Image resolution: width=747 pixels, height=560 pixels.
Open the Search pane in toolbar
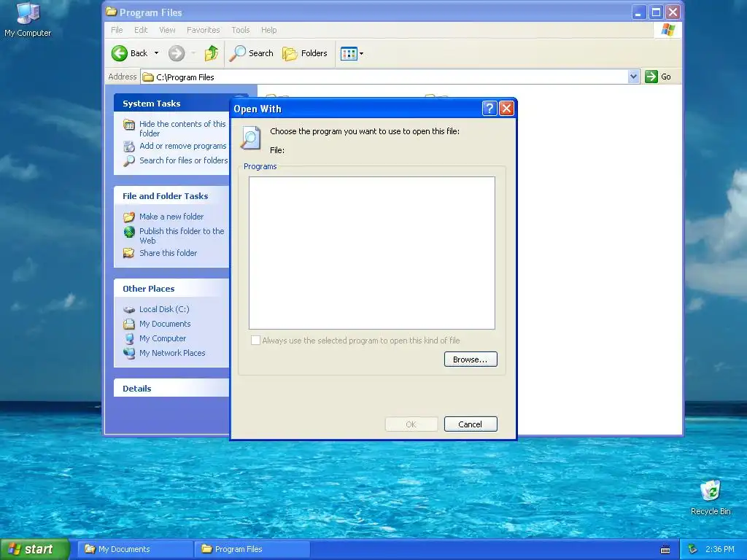click(x=251, y=53)
